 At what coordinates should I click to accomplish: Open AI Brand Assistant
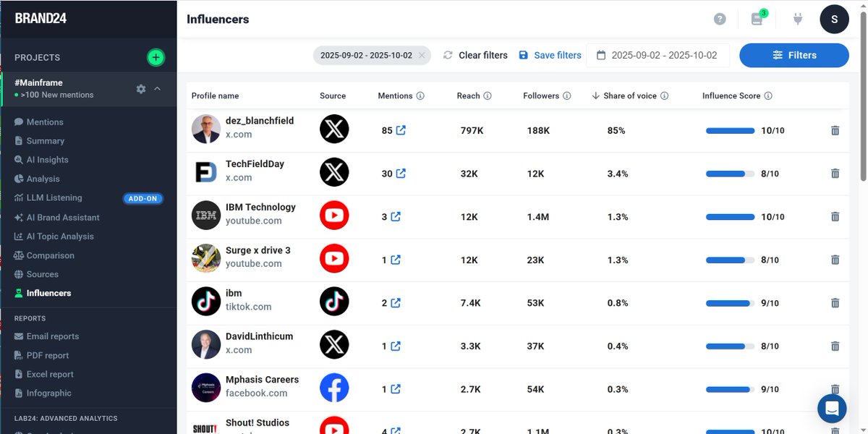(x=63, y=217)
